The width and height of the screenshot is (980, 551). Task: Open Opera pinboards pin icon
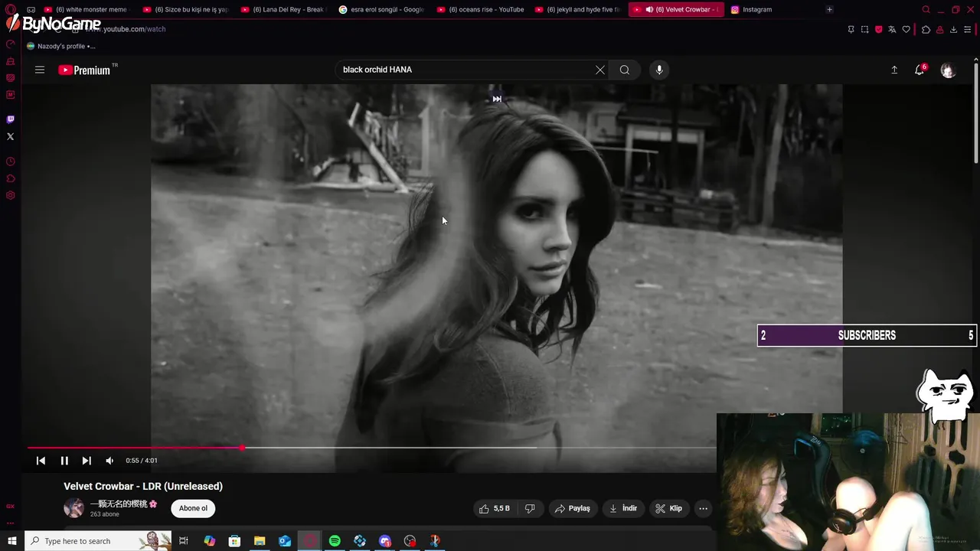[x=851, y=29]
